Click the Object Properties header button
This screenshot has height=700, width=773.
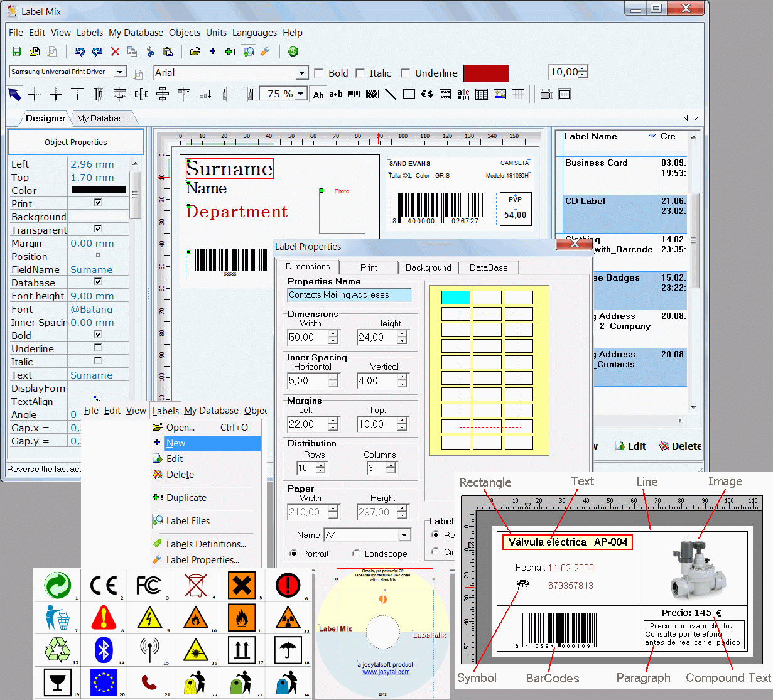76,143
